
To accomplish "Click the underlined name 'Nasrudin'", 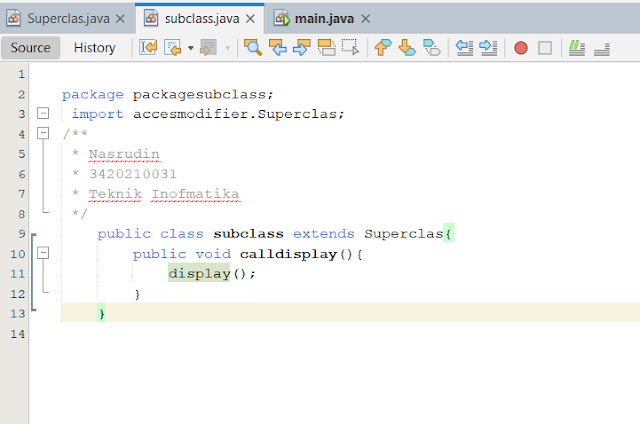I will tap(124, 154).
